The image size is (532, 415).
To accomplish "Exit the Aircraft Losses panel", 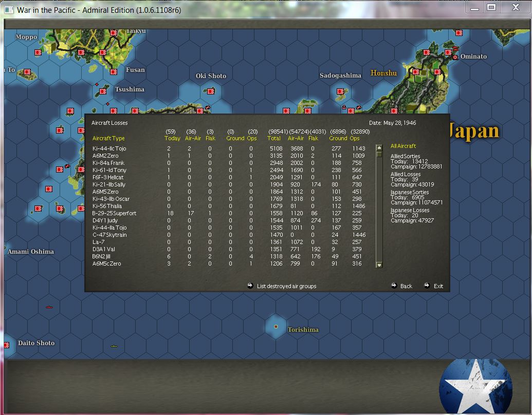I will [438, 286].
